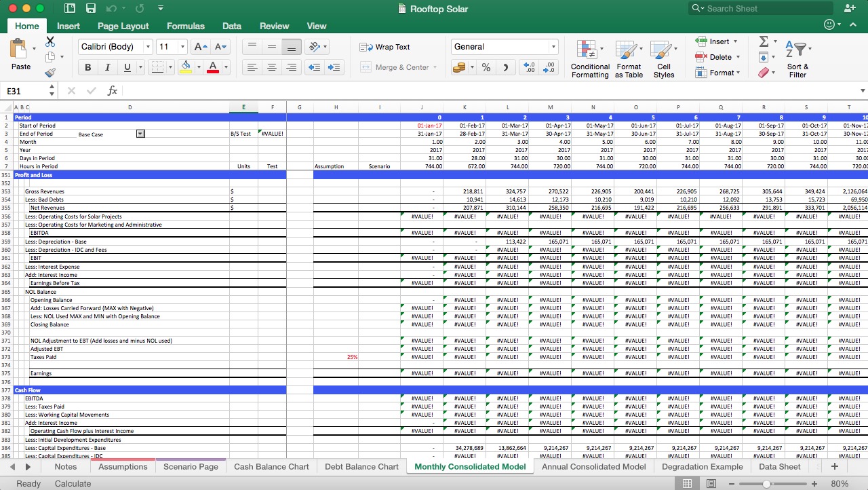Add a new worksheet with the plus button
Viewport: 868px width, 490px height.
pos(834,466)
